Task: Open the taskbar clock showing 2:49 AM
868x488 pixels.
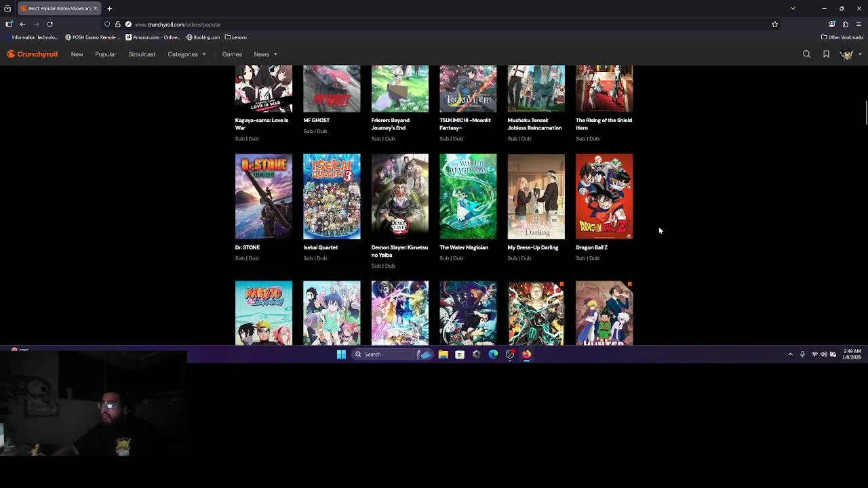Action: 852,354
